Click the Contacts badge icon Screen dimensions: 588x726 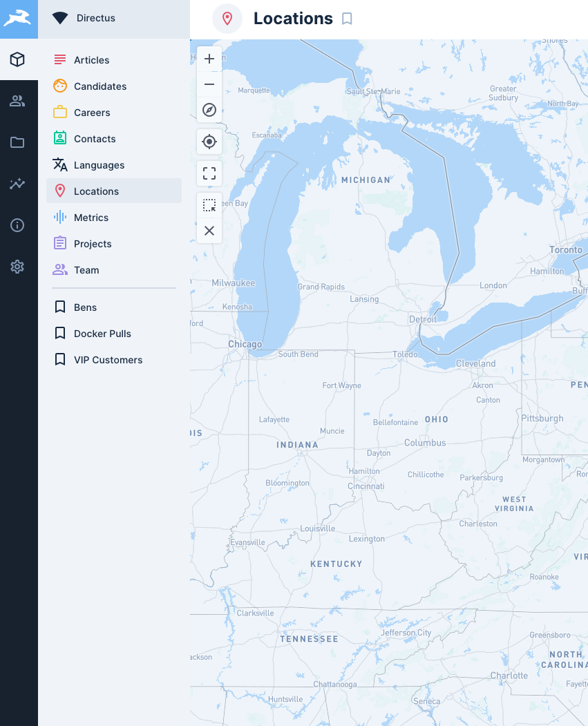point(60,138)
